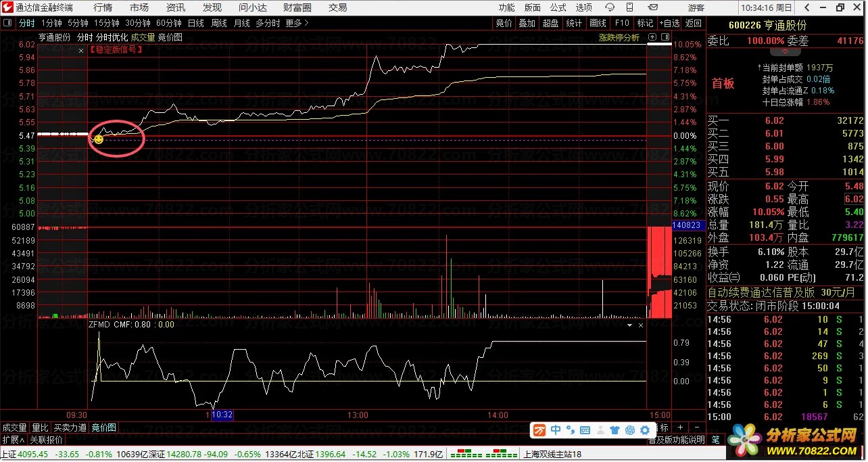
Task: Expand the 扩展 panel at bottom left
Action: 13,440
